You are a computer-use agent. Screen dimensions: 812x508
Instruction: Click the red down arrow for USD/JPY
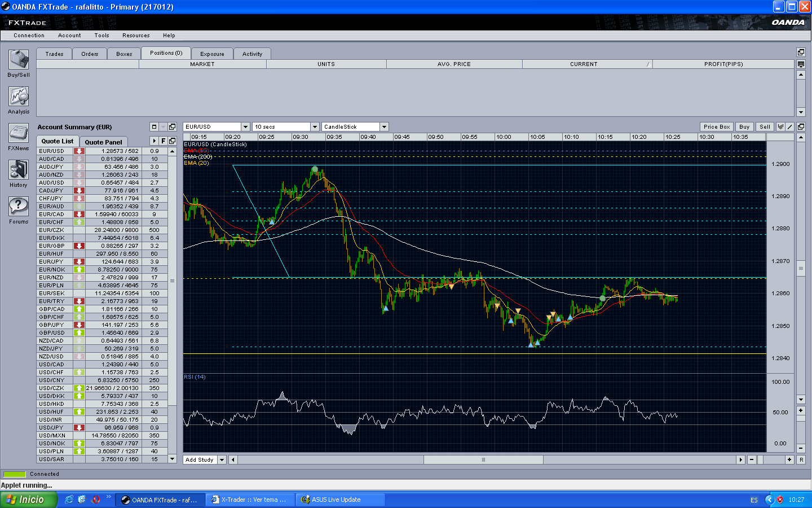click(x=80, y=428)
